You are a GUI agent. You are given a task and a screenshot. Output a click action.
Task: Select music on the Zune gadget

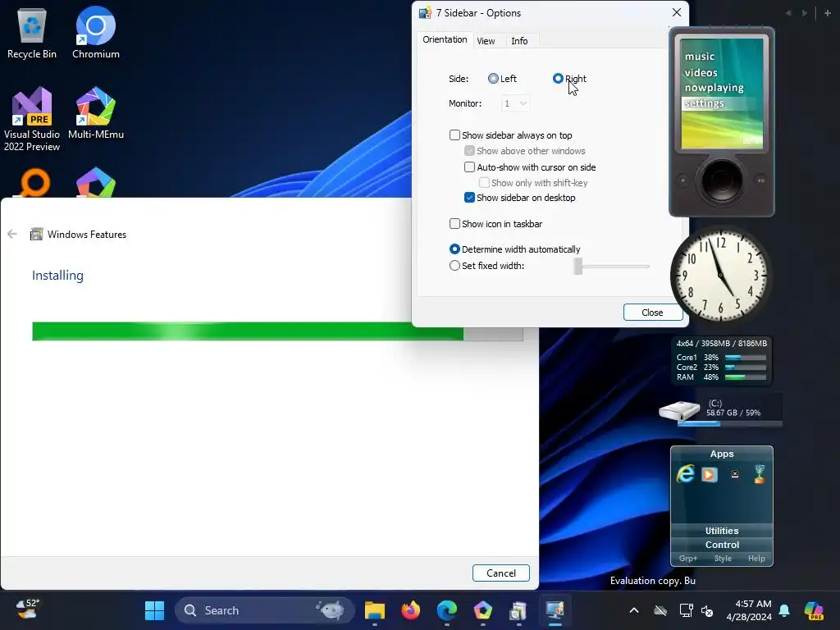700,57
